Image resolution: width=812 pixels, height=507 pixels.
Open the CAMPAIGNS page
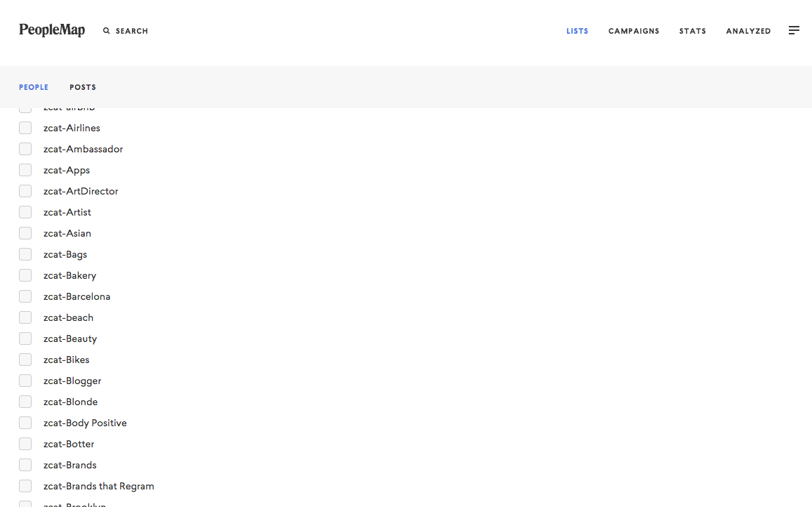(x=634, y=31)
